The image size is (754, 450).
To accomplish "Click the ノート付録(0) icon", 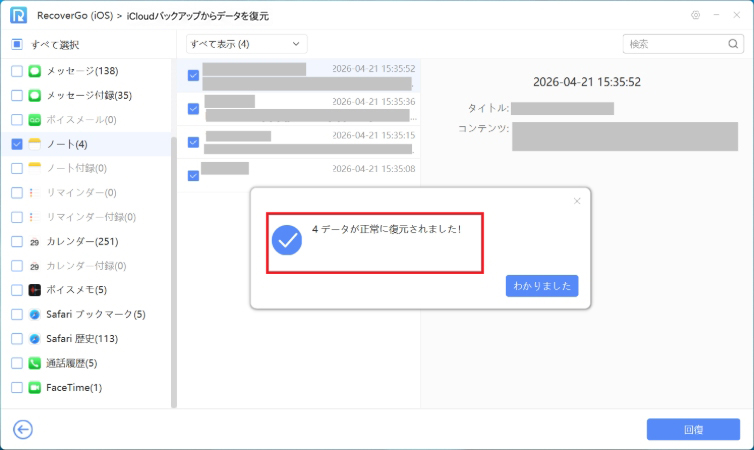I will pyautogui.click(x=35, y=168).
